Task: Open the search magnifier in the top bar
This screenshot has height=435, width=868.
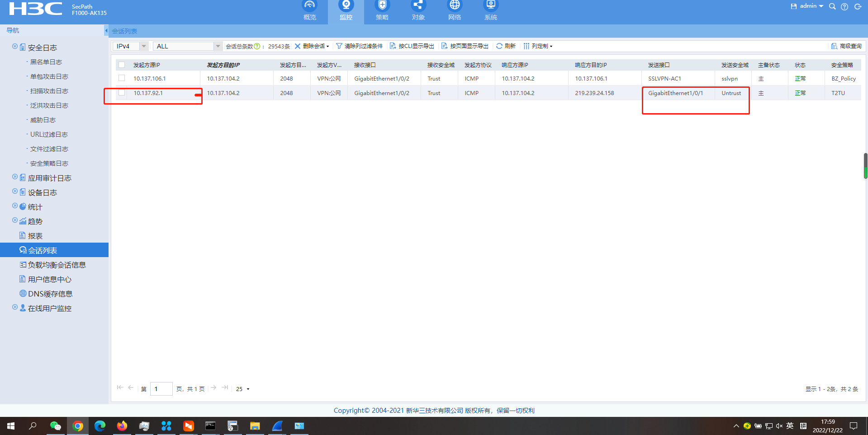Action: (x=832, y=6)
